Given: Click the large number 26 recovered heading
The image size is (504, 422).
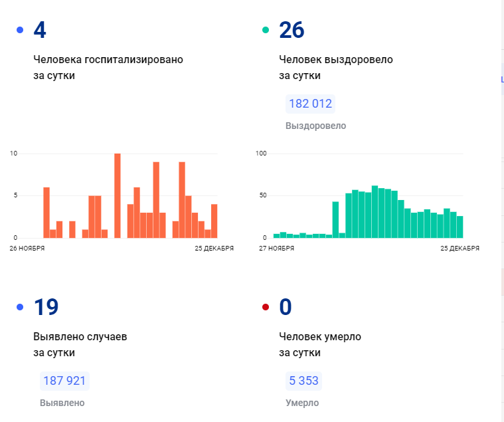Looking at the screenshot, I should pyautogui.click(x=292, y=31).
